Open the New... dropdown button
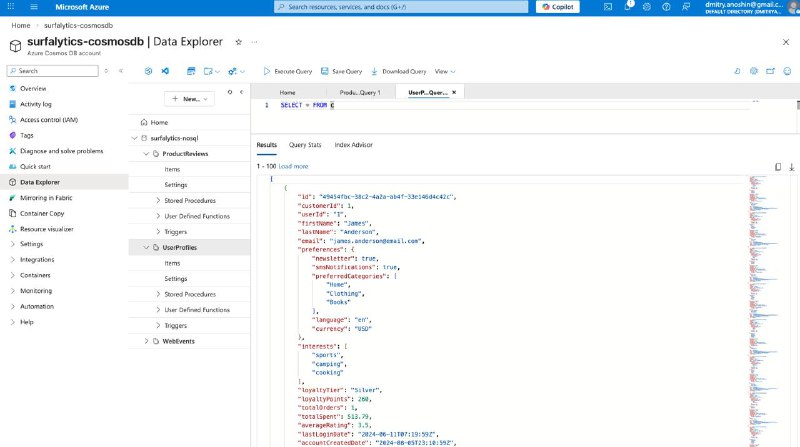This screenshot has height=447, width=800. (x=188, y=99)
